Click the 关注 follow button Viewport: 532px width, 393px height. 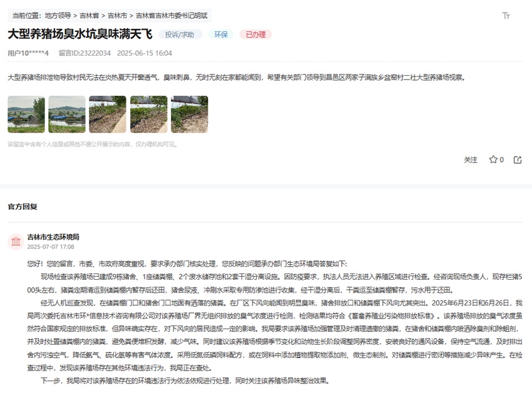click(470, 160)
